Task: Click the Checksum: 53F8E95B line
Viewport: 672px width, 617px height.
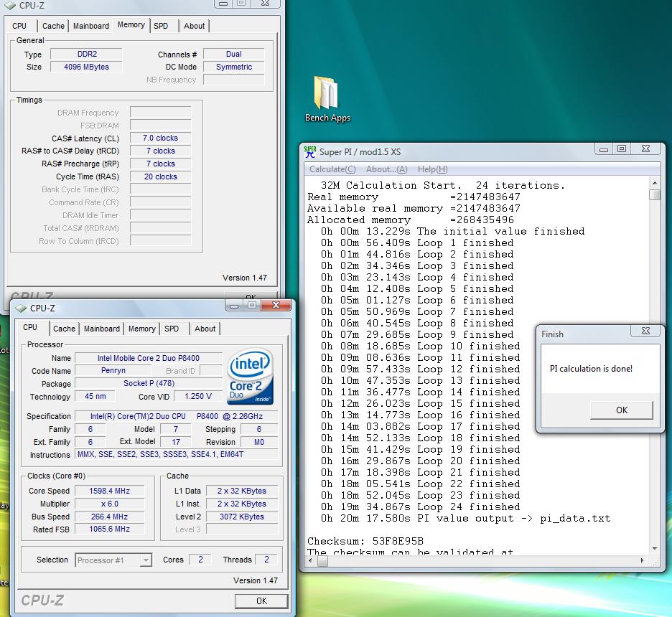Action: tap(365, 541)
